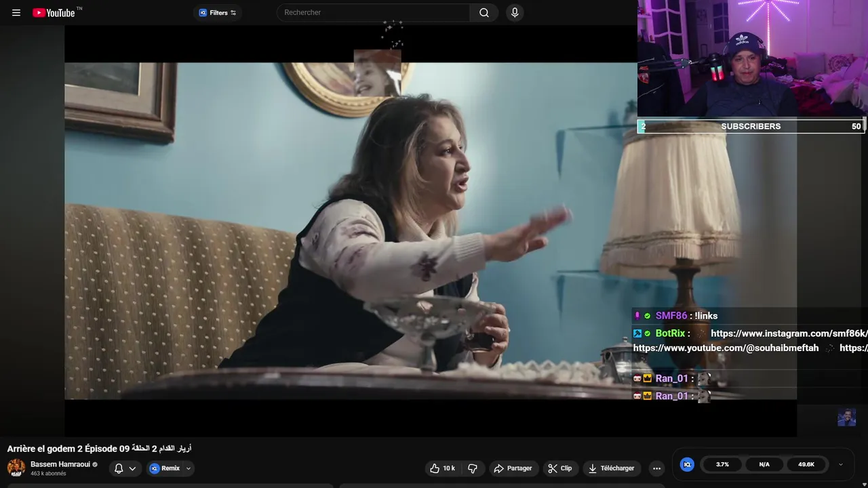Click the SUBSCRIBERS goal progress bar
Screen dimensions: 868x488
[751, 126]
